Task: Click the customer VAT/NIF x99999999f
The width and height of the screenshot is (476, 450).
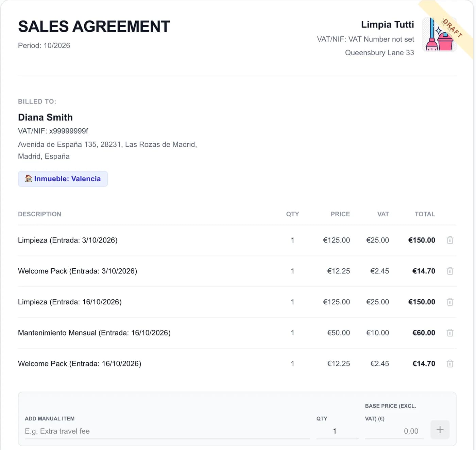Action: coord(53,131)
